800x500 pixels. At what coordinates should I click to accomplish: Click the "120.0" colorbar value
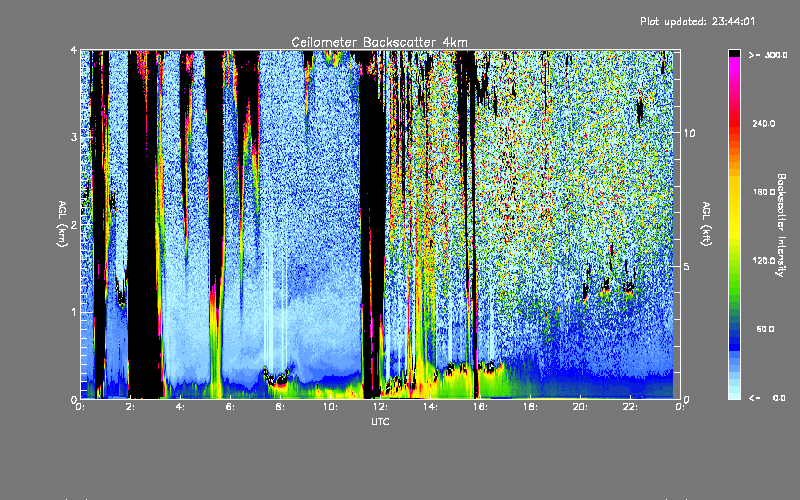coord(764,260)
